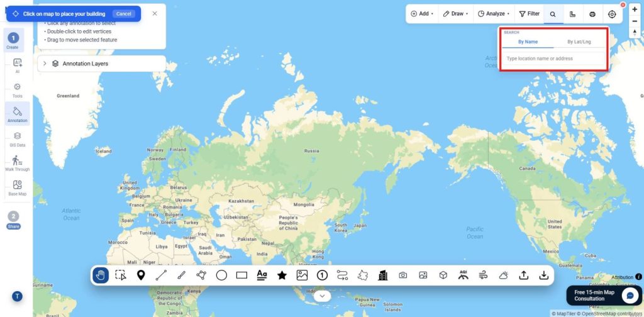Screen dimensions: 644x317
Task: Click the camera snapshot icon
Action: pos(403,275)
